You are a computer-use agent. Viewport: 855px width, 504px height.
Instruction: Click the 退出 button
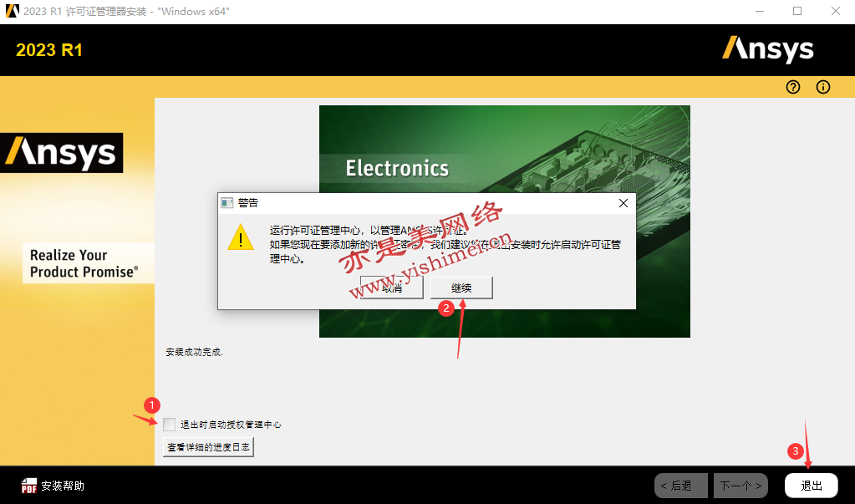(x=812, y=486)
